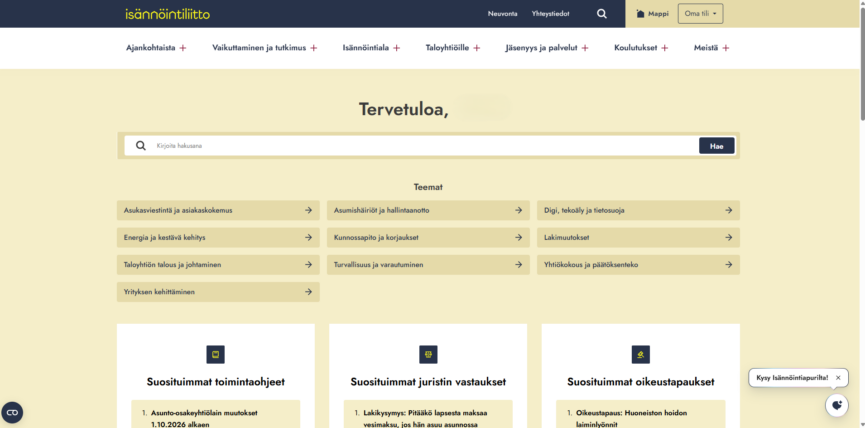Open the Isännöintiala menu label
Screen dimensions: 865x428
click(366, 48)
